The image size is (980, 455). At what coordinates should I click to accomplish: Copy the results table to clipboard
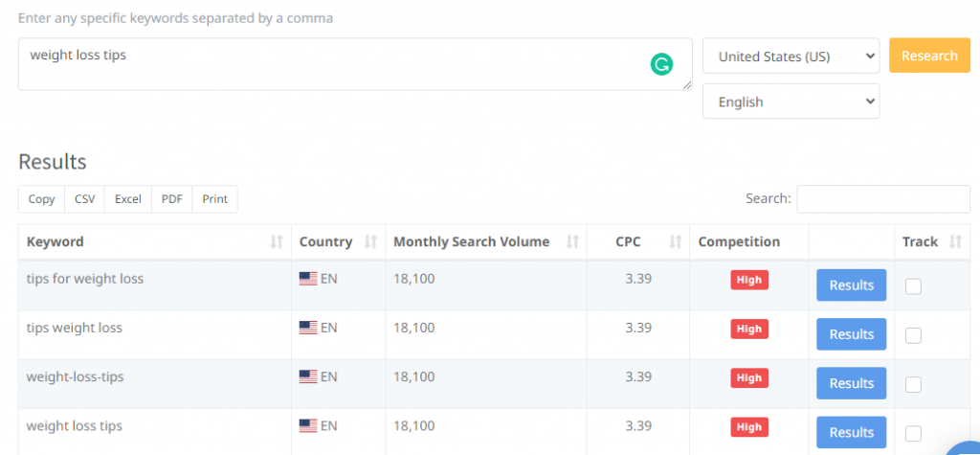coord(42,199)
